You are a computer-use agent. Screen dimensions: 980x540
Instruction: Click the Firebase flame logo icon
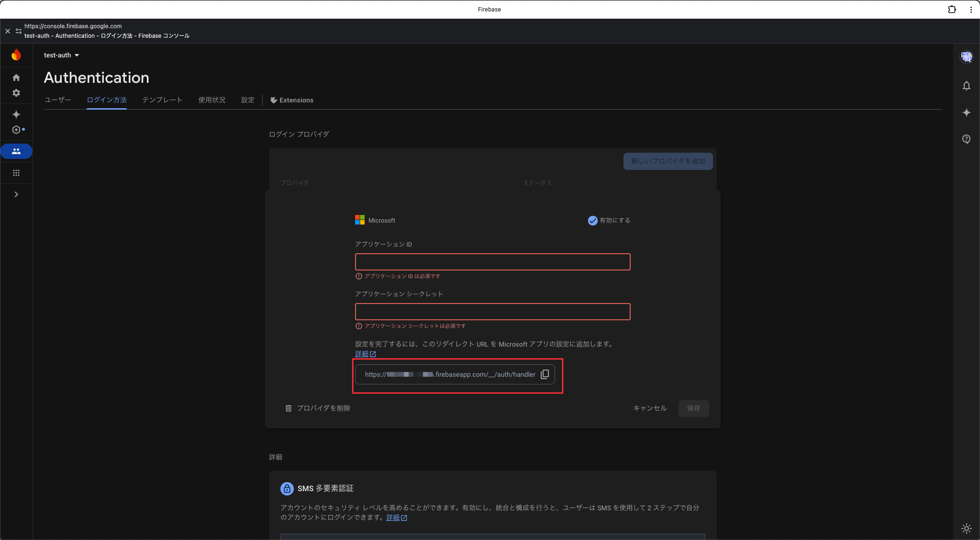(16, 55)
